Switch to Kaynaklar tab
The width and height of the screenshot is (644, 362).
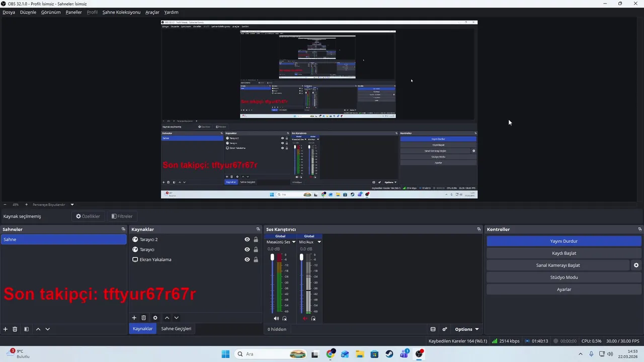tap(142, 328)
